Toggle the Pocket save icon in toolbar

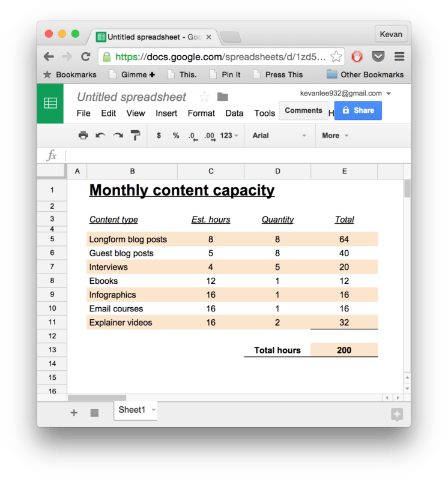[x=378, y=56]
